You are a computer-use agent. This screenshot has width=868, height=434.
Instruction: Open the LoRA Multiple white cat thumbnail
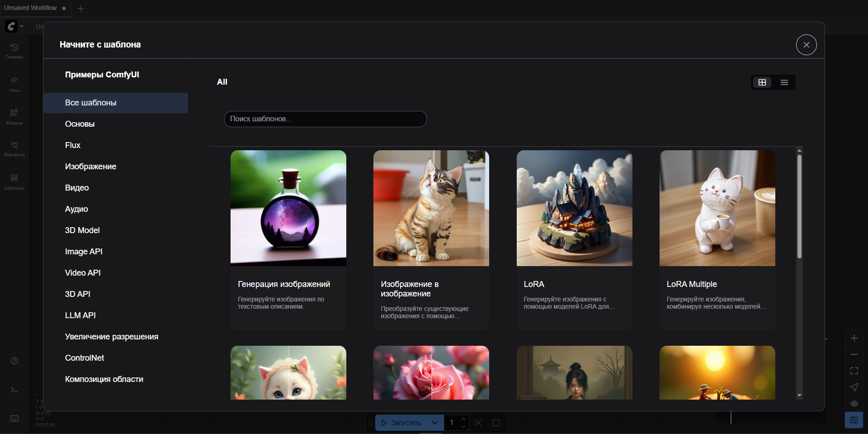(717, 208)
